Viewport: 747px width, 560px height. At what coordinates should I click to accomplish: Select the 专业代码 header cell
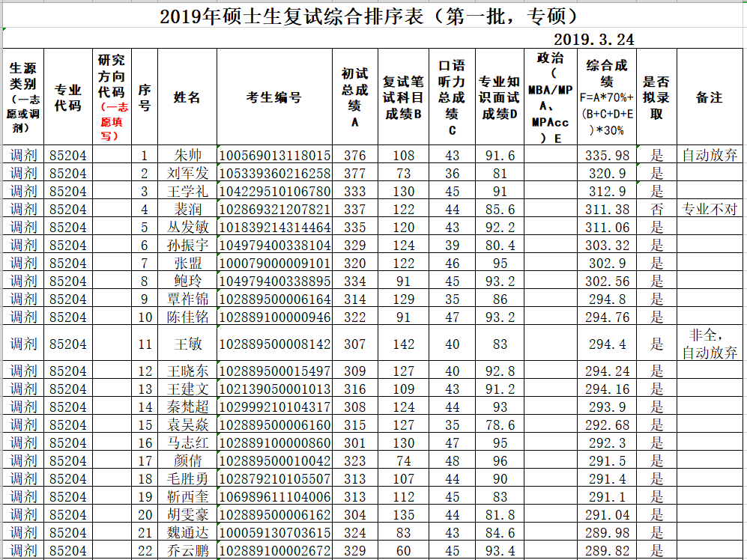point(68,97)
